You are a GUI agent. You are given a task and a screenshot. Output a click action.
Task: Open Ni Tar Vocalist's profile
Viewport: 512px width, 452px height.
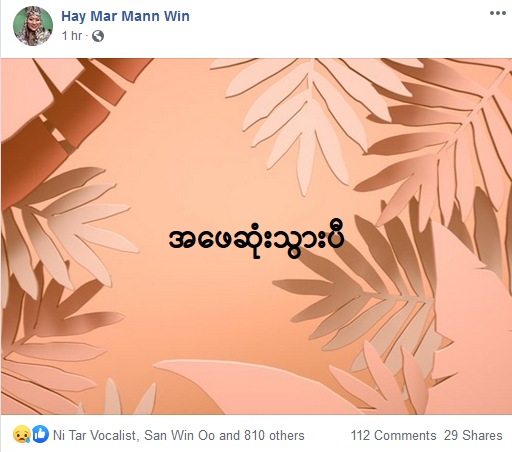[x=94, y=435]
